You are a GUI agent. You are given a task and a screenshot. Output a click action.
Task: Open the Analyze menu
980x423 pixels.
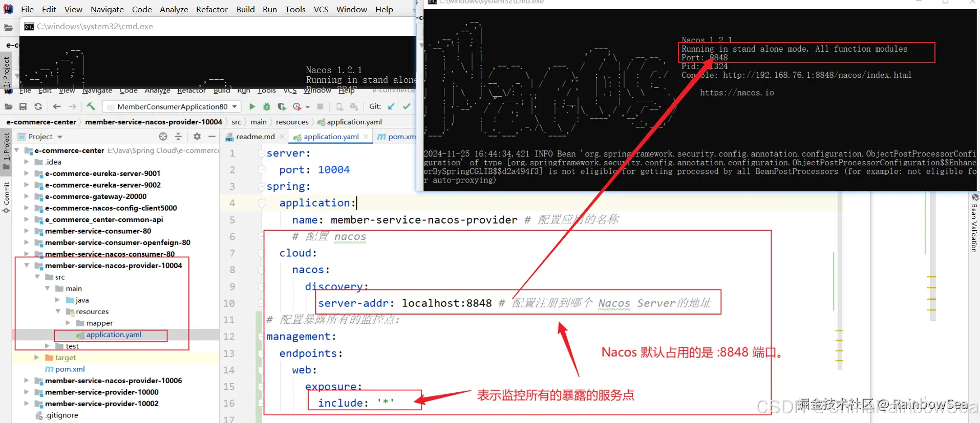click(174, 9)
